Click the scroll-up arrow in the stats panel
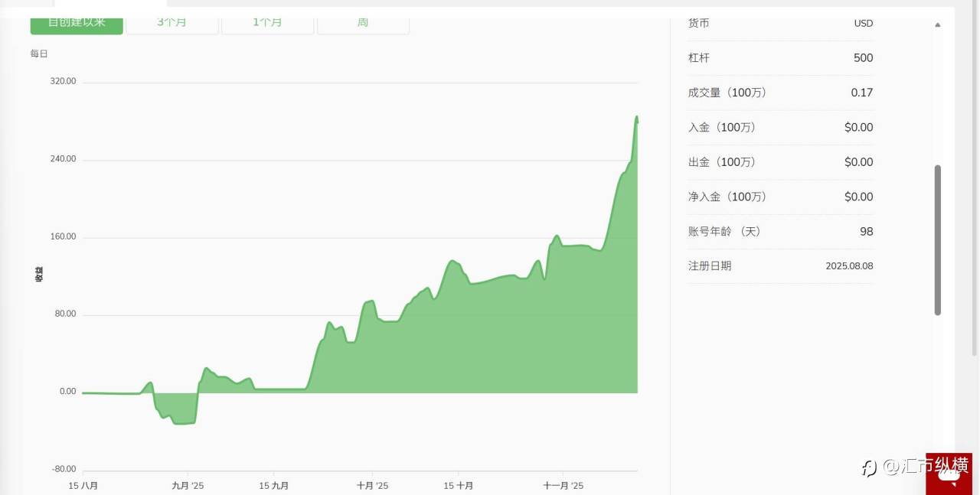The image size is (980, 495). [938, 24]
